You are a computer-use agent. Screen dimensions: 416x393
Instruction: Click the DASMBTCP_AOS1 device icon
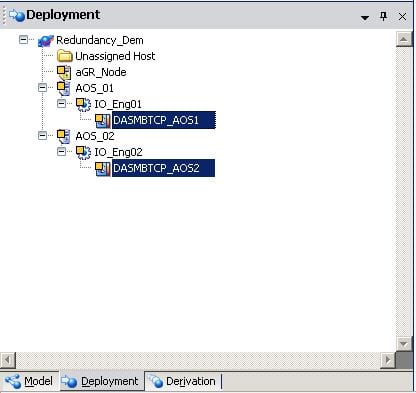(103, 121)
